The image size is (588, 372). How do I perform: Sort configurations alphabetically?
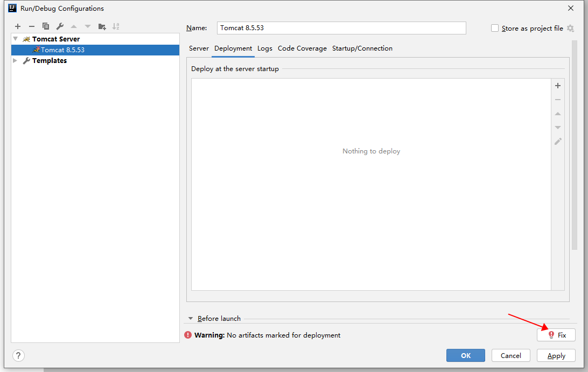point(116,26)
